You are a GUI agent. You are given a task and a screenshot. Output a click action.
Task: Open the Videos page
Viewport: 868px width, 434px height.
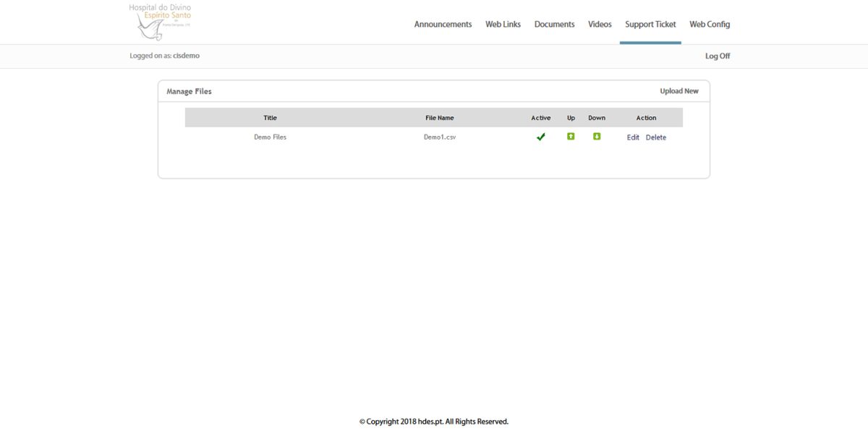[x=599, y=24]
